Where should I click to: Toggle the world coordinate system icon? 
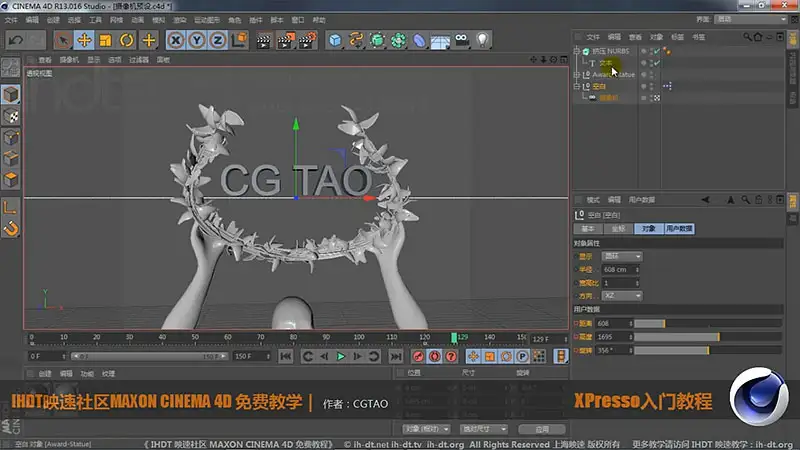click(x=239, y=40)
